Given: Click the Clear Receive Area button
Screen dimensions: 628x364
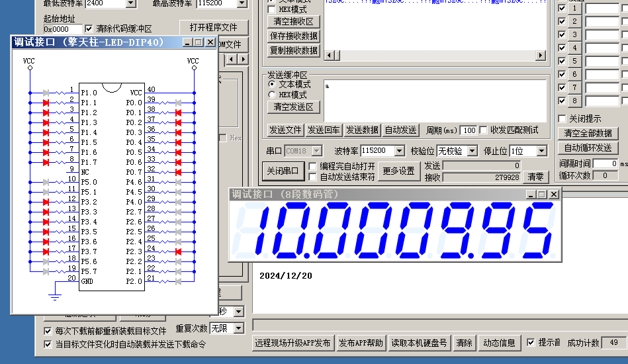Looking at the screenshot, I should (x=293, y=22).
